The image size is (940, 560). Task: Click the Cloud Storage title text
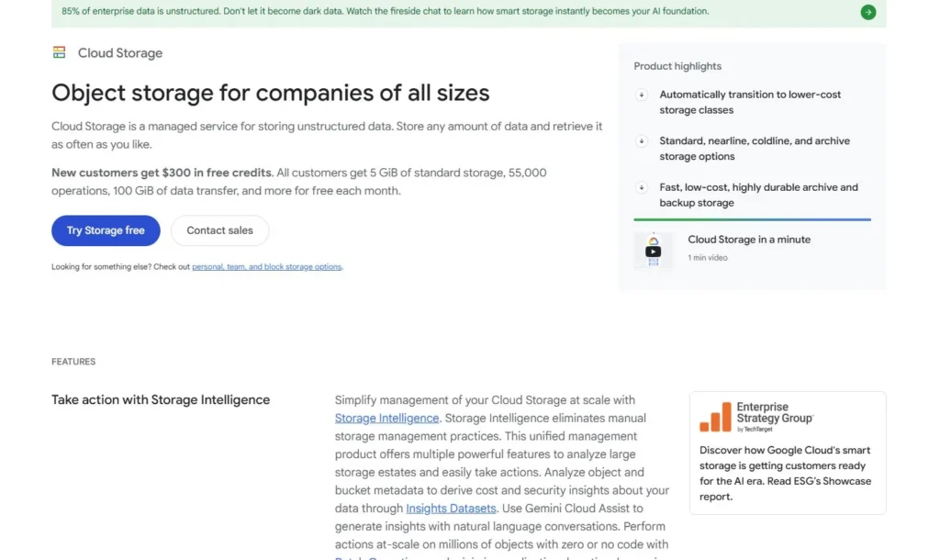(x=120, y=52)
